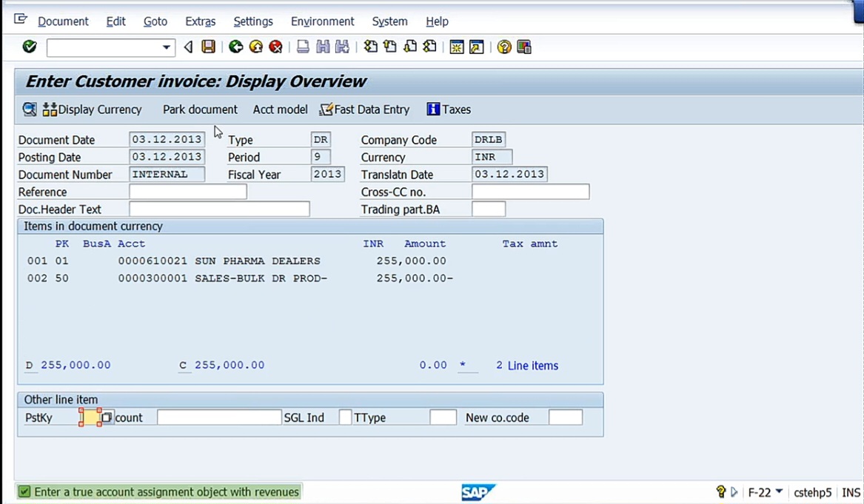
Task: Click the Account input field
Action: point(219,417)
